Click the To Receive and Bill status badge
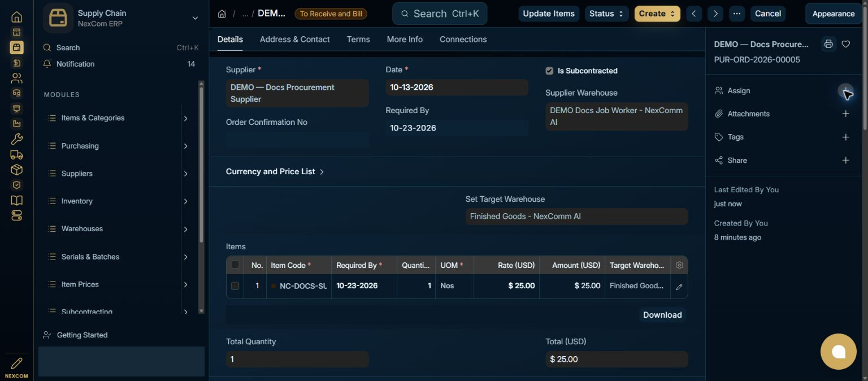868x381 pixels. [x=331, y=14]
